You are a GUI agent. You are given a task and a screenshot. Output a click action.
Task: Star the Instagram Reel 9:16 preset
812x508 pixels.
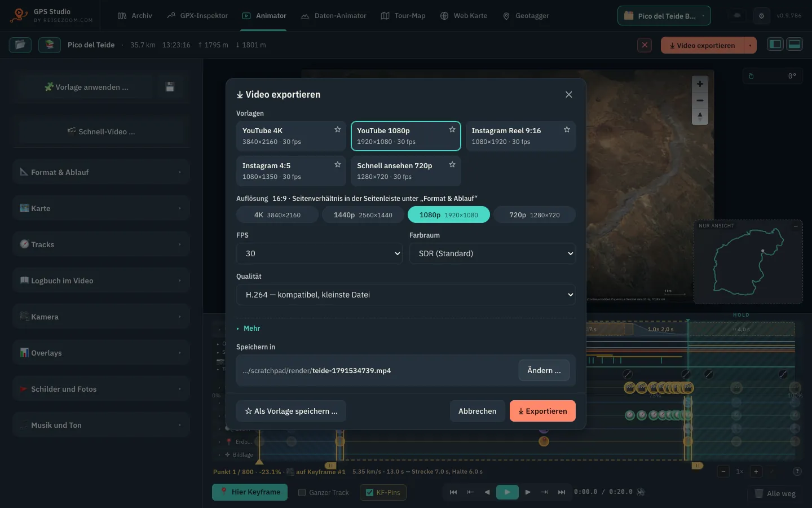(x=567, y=130)
